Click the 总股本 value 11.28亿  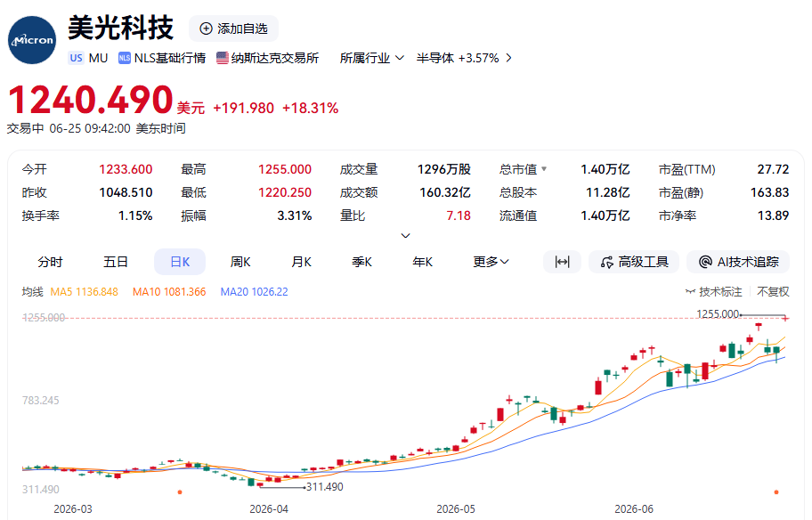(607, 192)
